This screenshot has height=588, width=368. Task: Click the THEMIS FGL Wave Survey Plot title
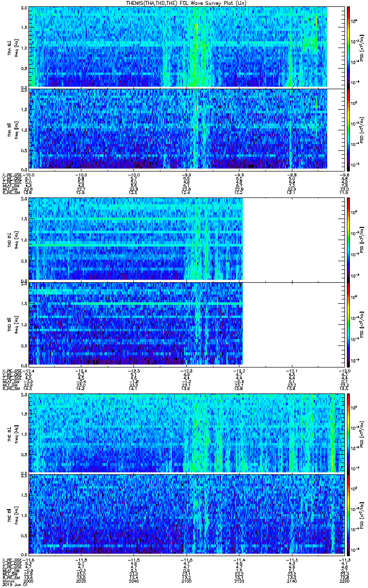click(186, 3)
